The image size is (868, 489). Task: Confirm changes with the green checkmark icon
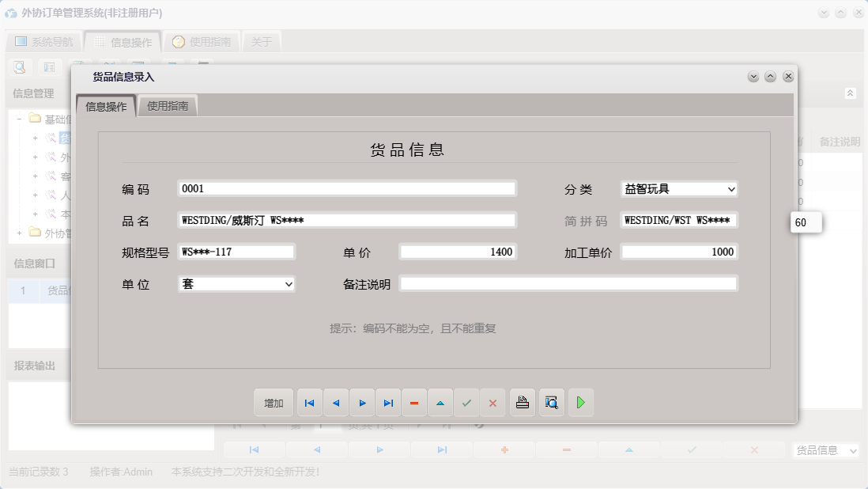tap(466, 403)
